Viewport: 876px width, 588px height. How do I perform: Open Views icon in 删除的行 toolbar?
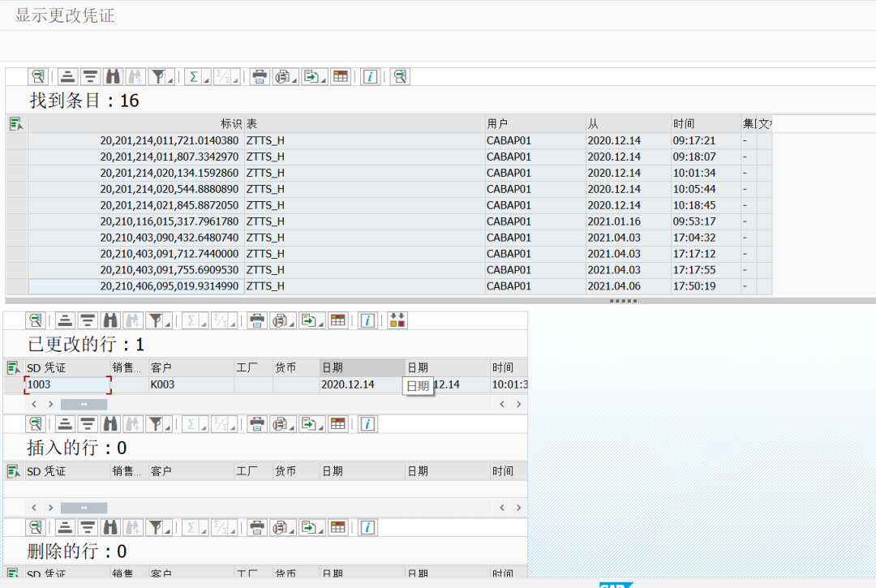tap(281, 527)
